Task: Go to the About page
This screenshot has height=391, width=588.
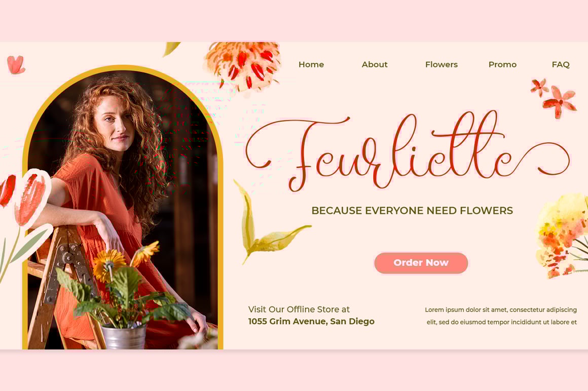Action: coord(374,64)
